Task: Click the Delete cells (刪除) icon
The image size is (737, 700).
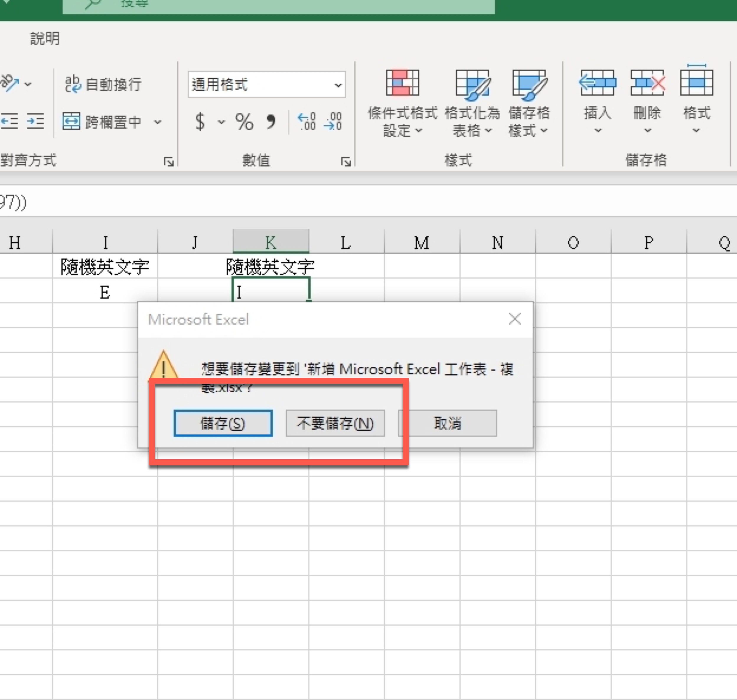Action: click(647, 83)
